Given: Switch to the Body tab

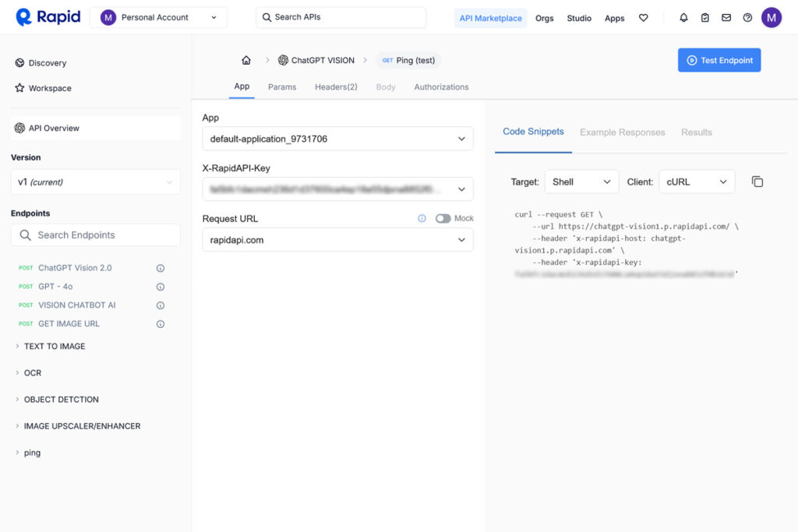Looking at the screenshot, I should 385,87.
